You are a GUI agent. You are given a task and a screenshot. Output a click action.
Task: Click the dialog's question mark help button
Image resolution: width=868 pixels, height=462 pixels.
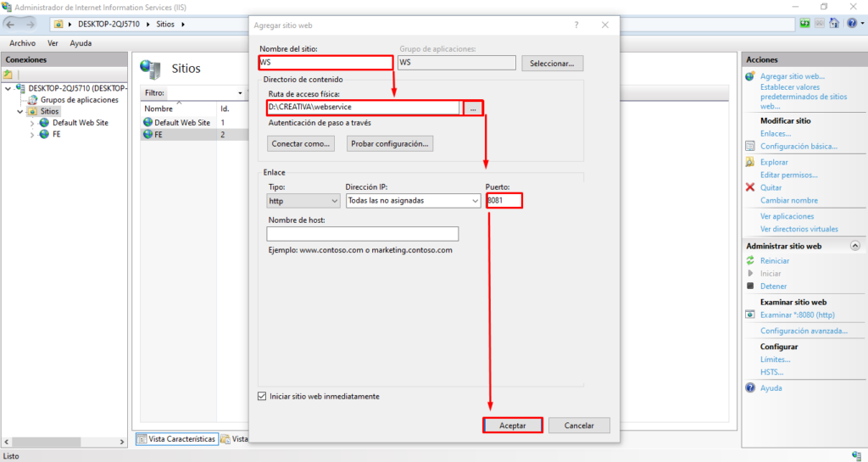tap(576, 25)
